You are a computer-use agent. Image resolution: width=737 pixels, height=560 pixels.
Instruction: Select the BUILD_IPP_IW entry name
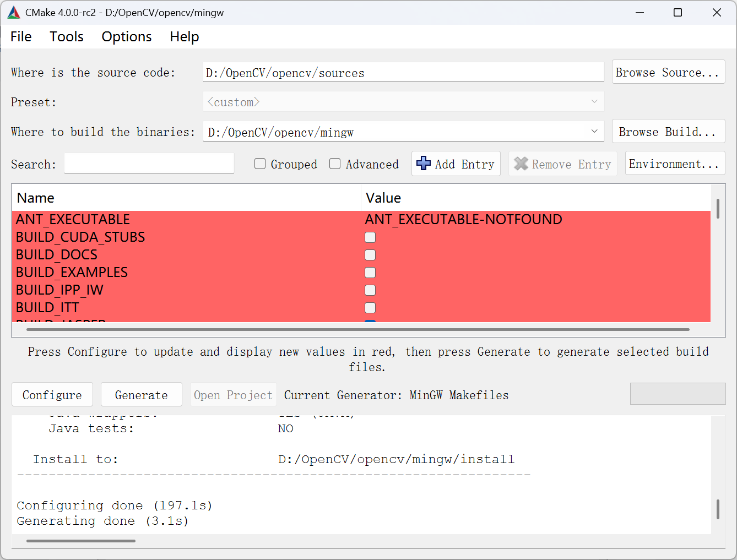click(x=59, y=290)
